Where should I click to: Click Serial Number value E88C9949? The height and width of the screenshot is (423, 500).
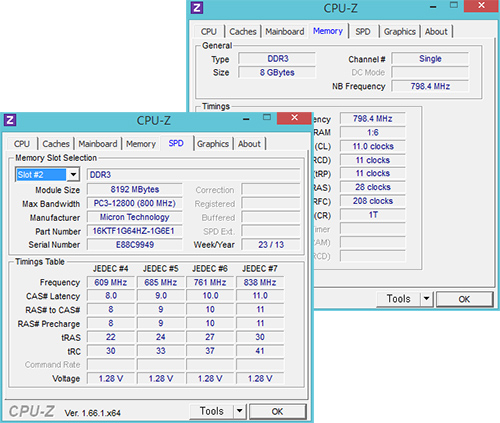point(135,245)
